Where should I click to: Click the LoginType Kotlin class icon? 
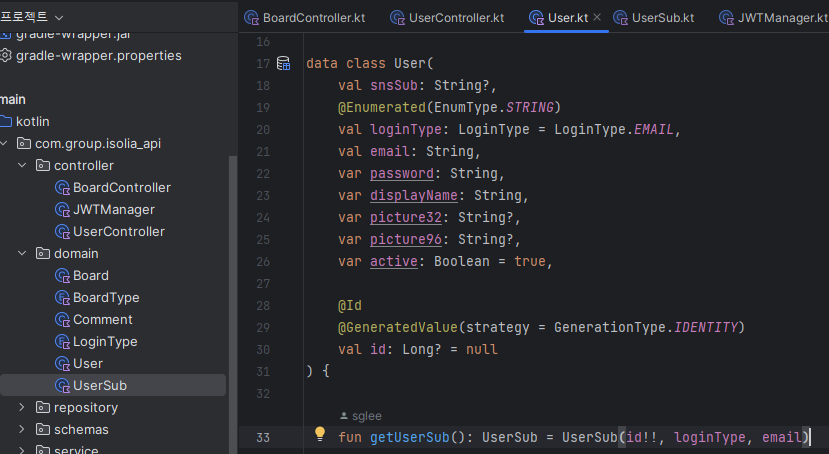(62, 342)
